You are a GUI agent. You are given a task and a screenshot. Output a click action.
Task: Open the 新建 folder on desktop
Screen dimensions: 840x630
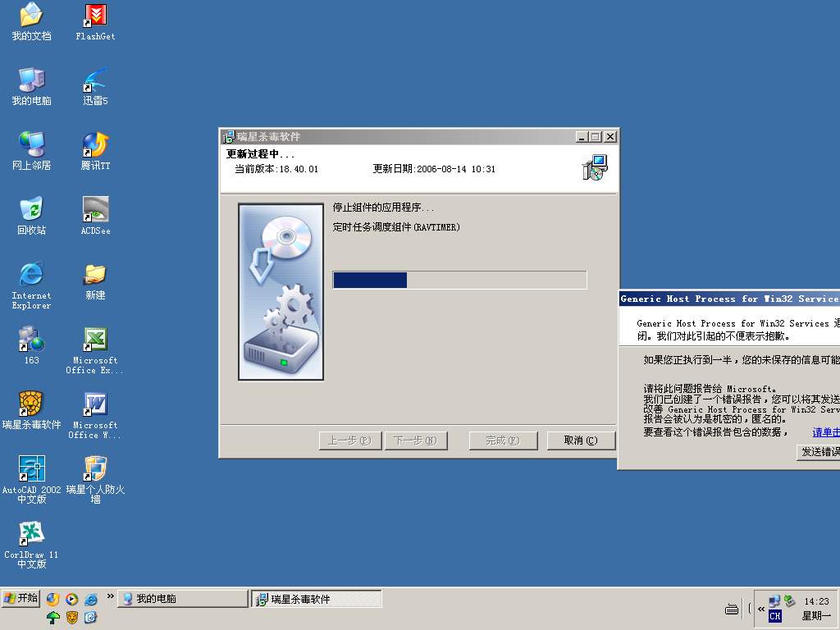click(95, 282)
